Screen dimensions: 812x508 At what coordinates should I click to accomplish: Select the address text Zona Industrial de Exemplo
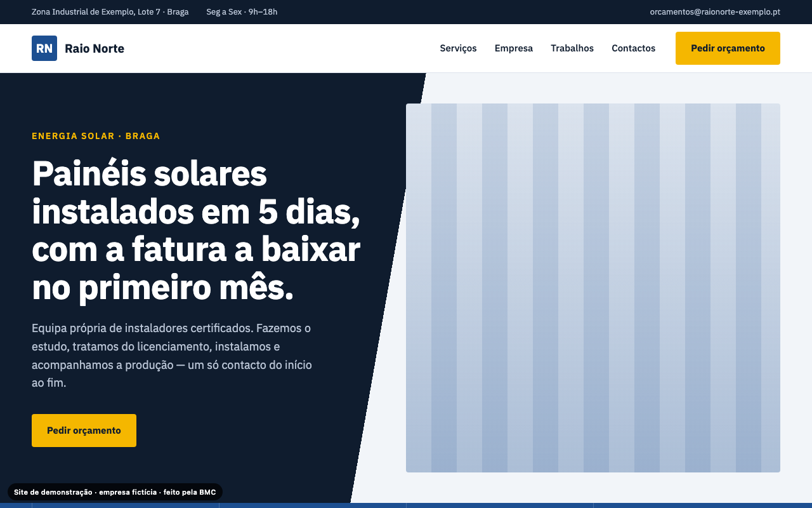(110, 12)
